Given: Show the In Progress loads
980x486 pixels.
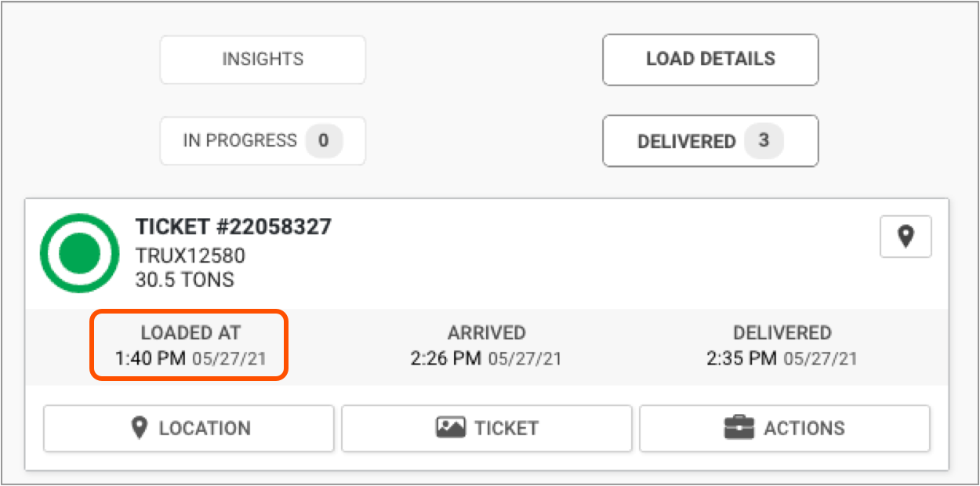Looking at the screenshot, I should coord(263,141).
